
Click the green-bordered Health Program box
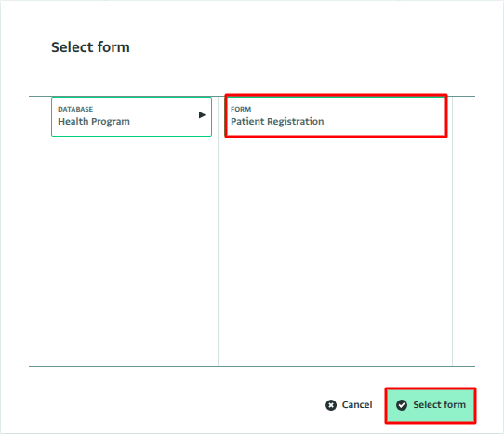[x=131, y=116]
